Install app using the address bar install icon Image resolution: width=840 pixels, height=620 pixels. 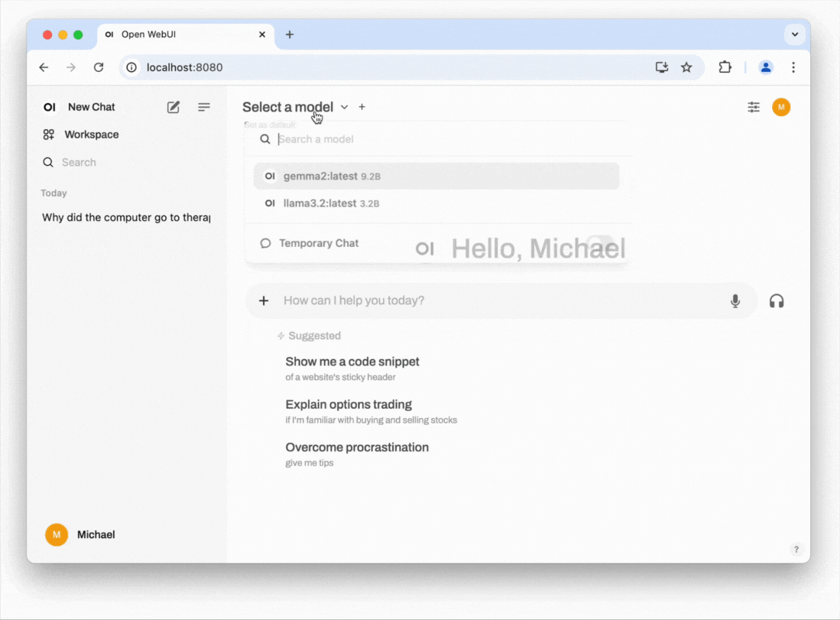662,67
